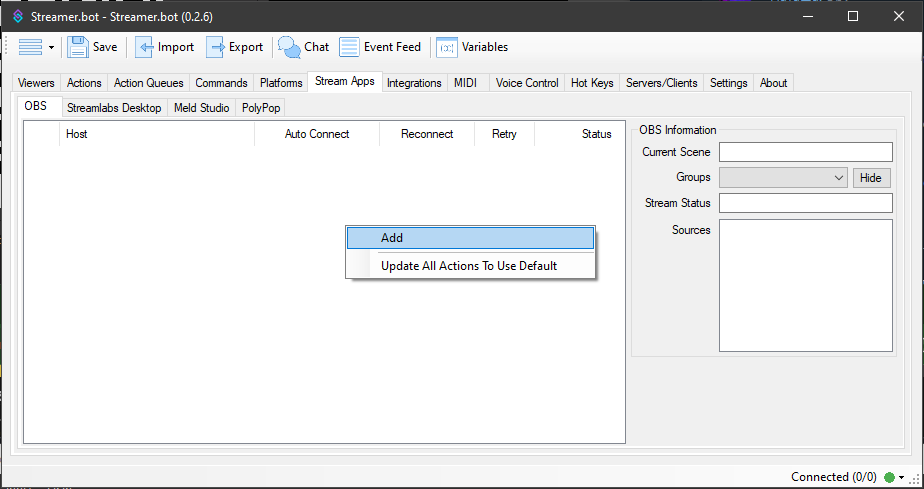This screenshot has width=924, height=489.
Task: Switch to the Streamlabs Desktop sub-tab
Action: pyautogui.click(x=114, y=108)
